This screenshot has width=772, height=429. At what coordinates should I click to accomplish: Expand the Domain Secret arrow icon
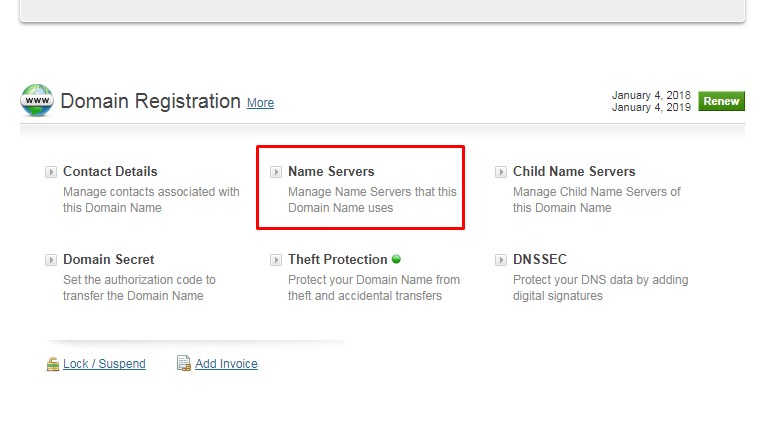[51, 260]
